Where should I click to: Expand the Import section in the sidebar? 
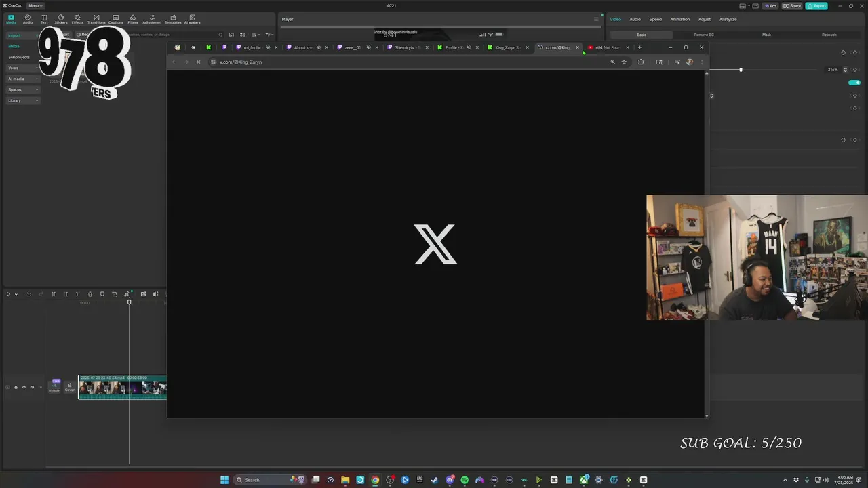point(22,35)
